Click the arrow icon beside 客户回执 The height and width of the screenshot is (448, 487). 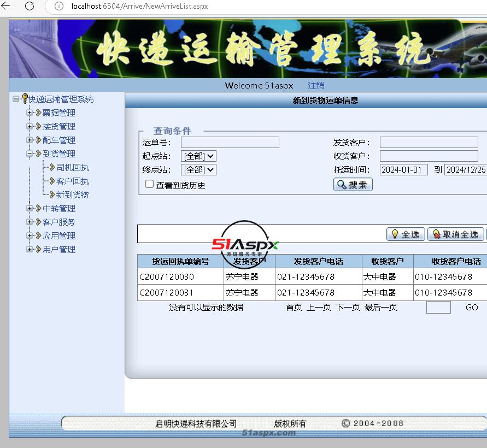(52, 181)
